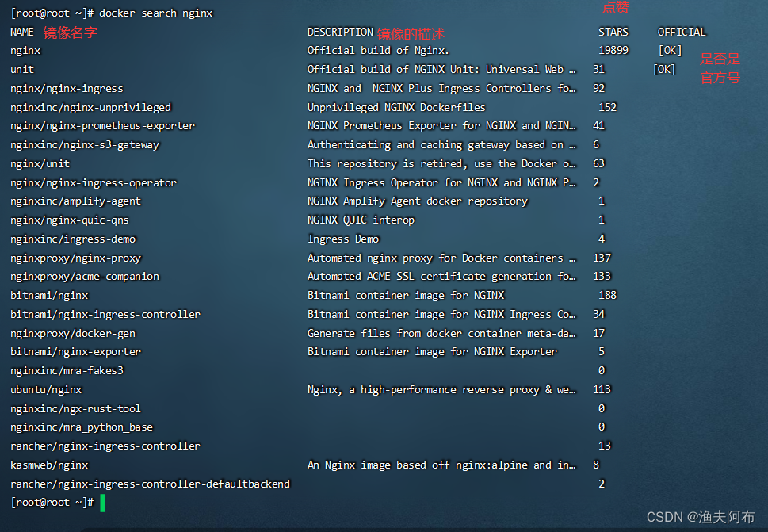Click the star count 133
The width and height of the screenshot is (768, 532).
[x=602, y=277]
